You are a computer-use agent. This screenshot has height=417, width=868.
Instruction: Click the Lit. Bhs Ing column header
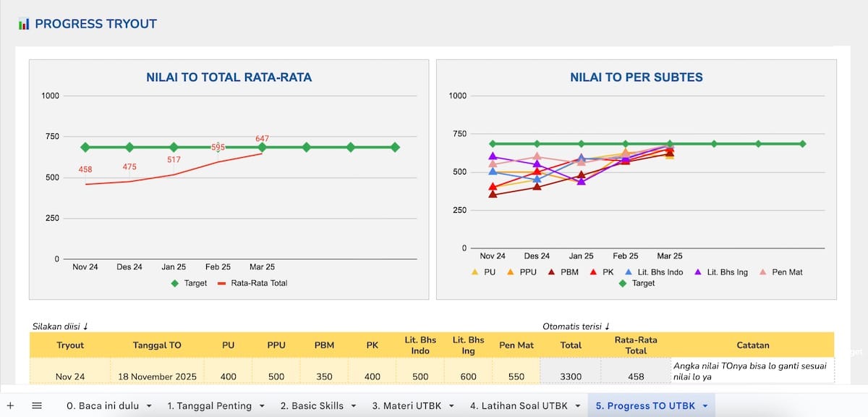coord(469,345)
